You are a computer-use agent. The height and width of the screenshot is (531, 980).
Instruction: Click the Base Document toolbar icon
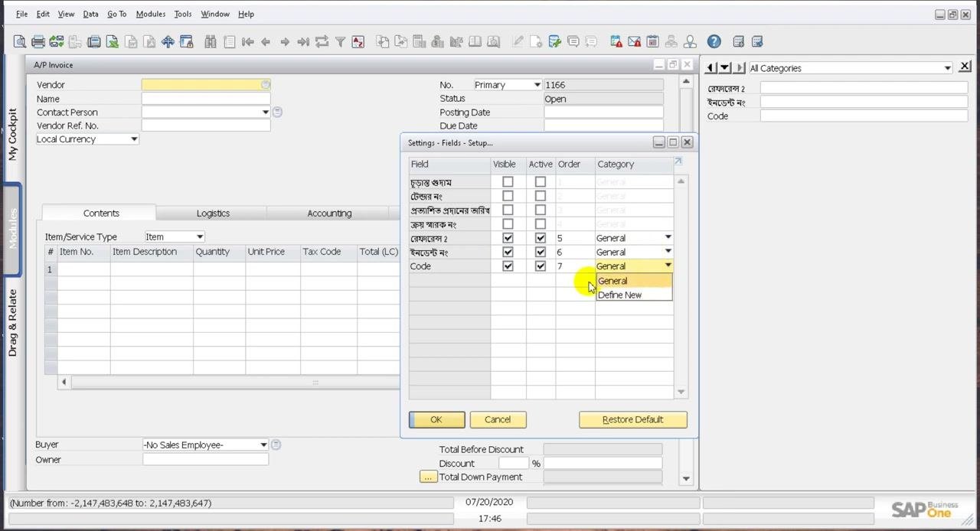click(x=383, y=42)
